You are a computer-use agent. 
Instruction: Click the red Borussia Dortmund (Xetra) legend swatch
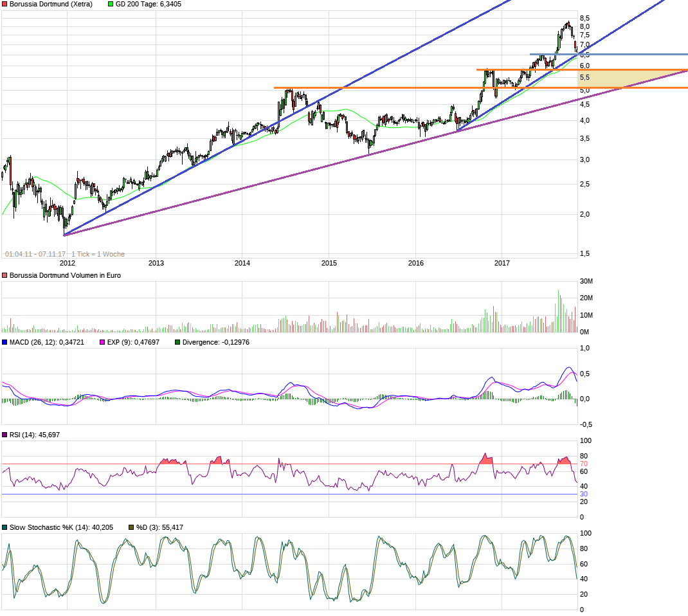pos(5,4)
